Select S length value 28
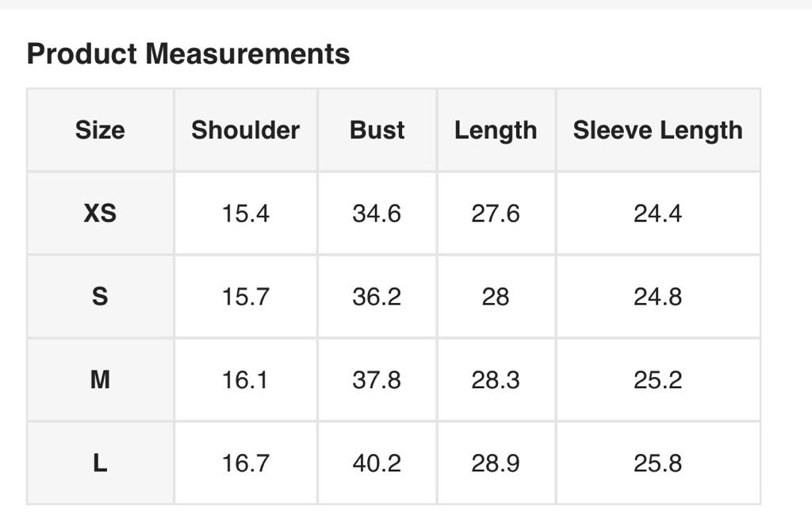Screen dimensions: 812x515 496,297
